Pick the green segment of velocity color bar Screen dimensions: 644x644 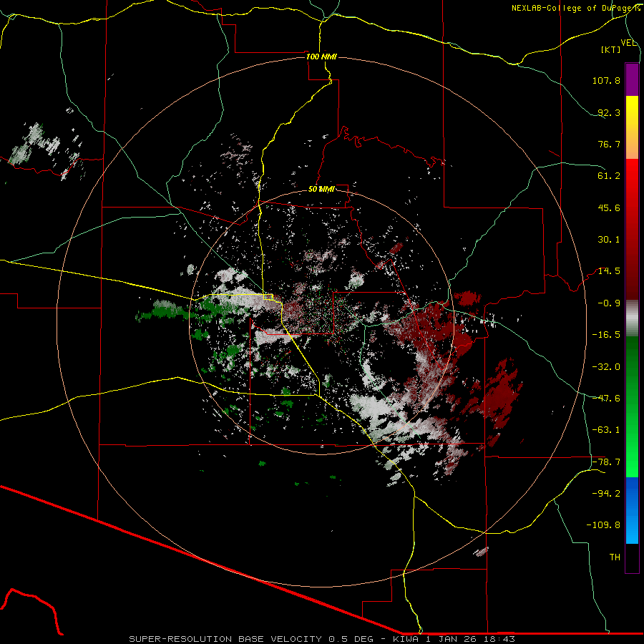tap(632, 406)
